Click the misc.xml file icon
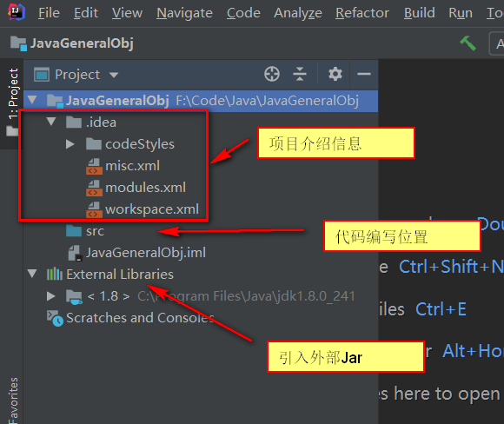The image size is (504, 424). pos(94,166)
